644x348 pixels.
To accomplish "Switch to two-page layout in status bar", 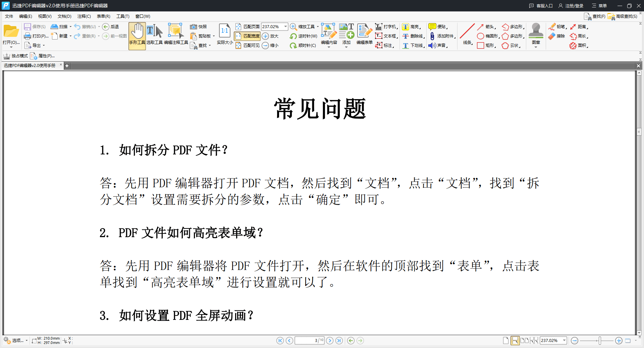I will click(525, 341).
